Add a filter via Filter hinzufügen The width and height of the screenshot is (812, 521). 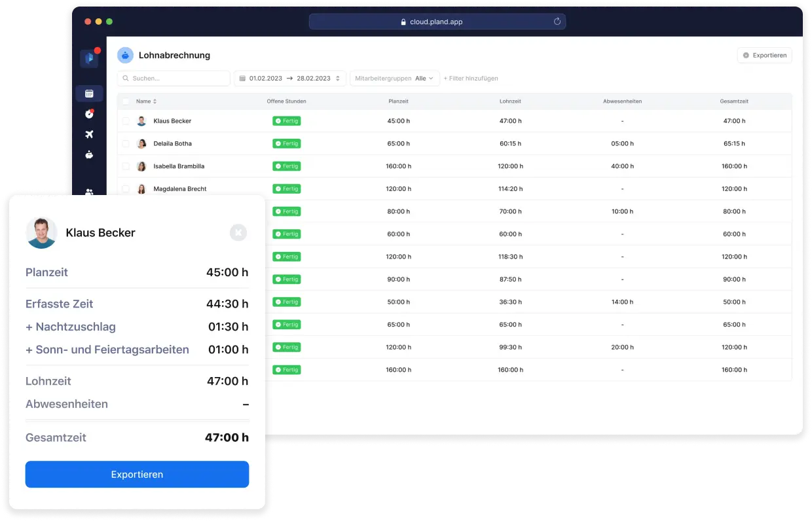[471, 79]
